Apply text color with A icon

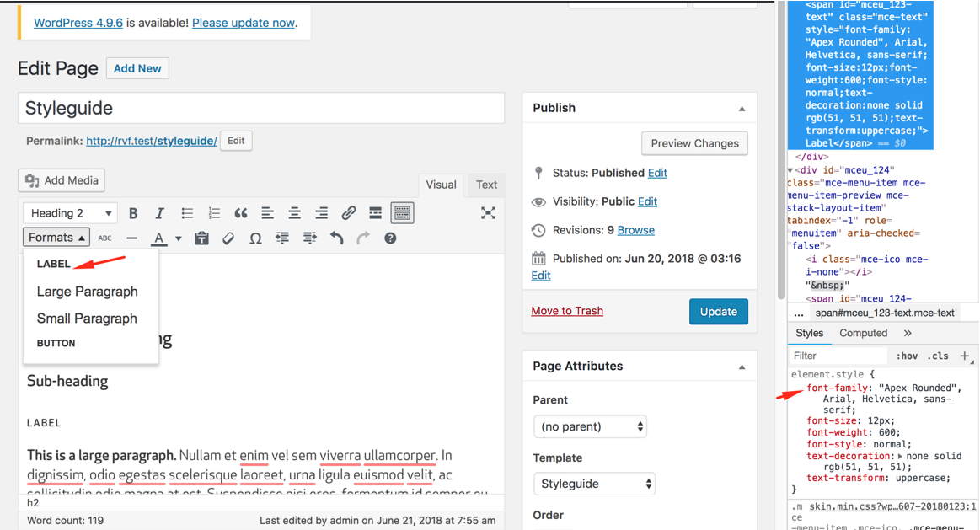pyautogui.click(x=158, y=238)
